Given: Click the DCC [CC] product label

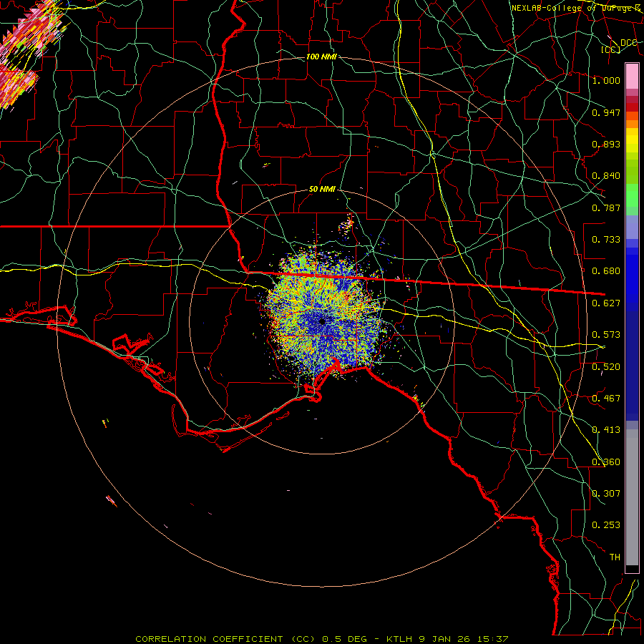Looking at the screenshot, I should 619,46.
